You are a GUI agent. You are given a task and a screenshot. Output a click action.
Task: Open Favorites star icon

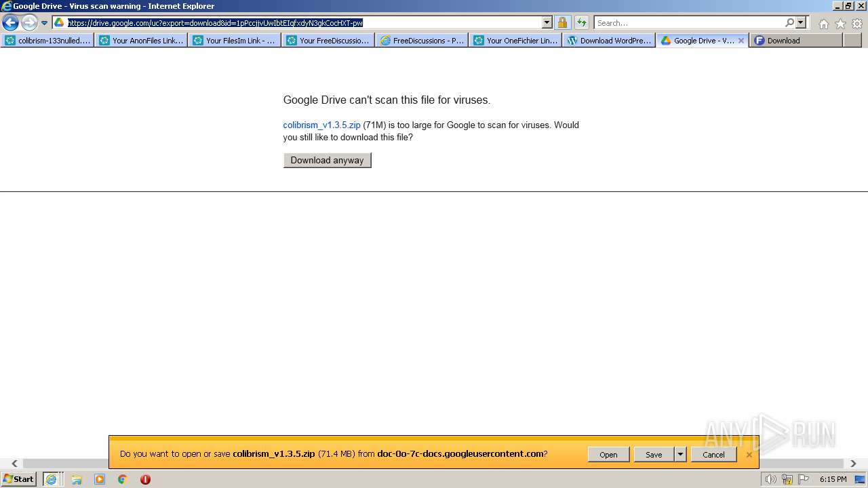840,24
